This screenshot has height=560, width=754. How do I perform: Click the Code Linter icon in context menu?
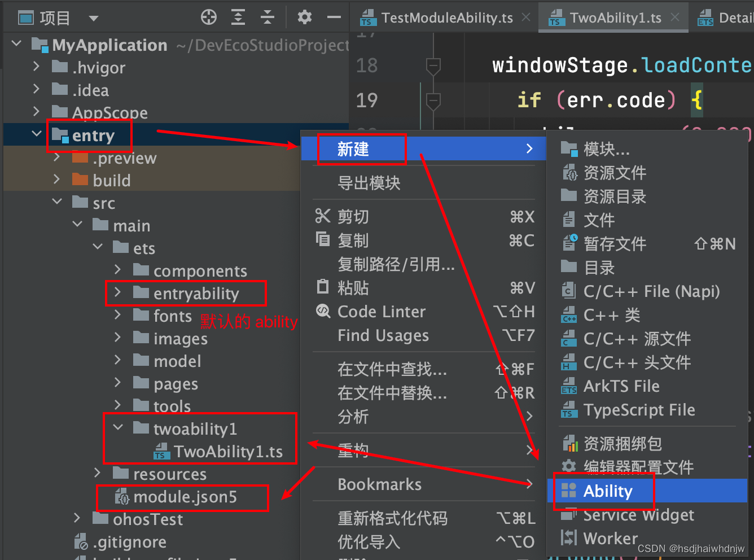[x=322, y=311]
